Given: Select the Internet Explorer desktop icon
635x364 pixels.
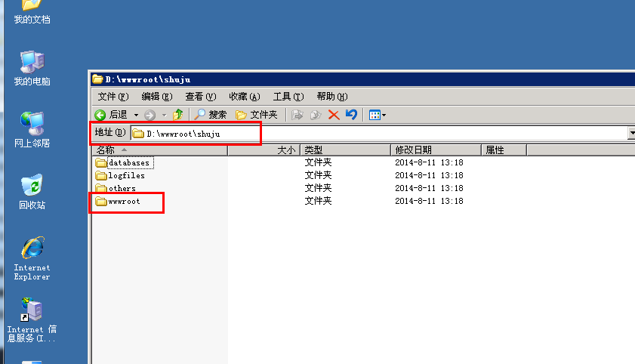Looking at the screenshot, I should pyautogui.click(x=32, y=257).
